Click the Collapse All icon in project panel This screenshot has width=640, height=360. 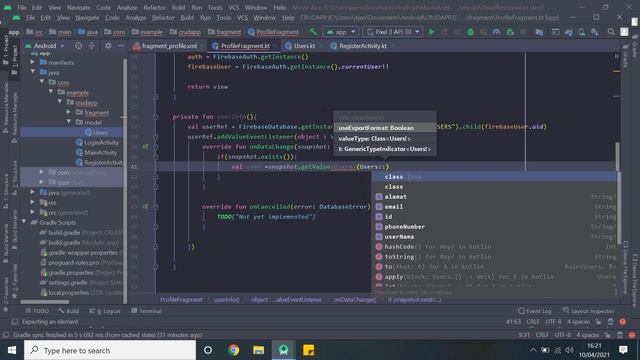91,46
